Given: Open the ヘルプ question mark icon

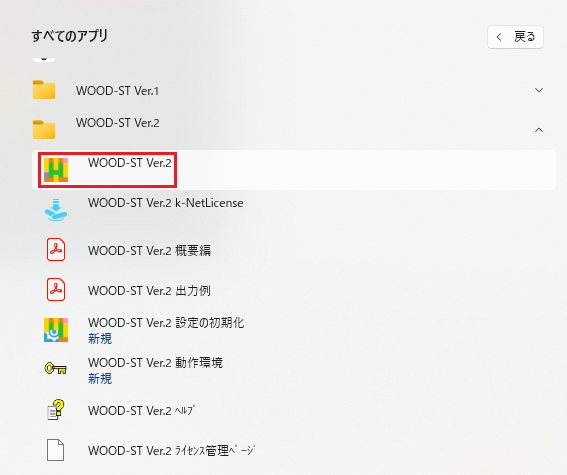Looking at the screenshot, I should [56, 410].
